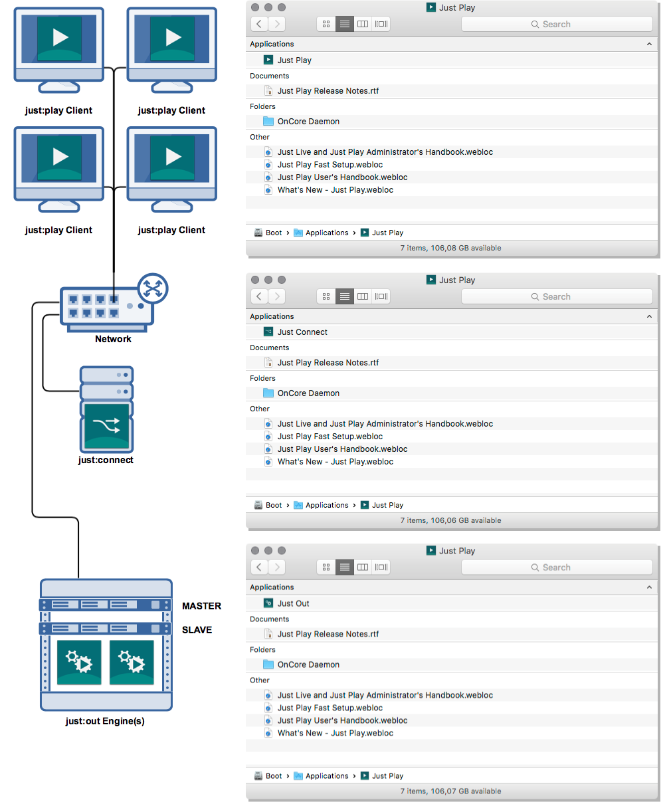Collapse Applications group in window with 106,08 GB available
Viewport: 671px width, 812px height.
click(x=649, y=44)
